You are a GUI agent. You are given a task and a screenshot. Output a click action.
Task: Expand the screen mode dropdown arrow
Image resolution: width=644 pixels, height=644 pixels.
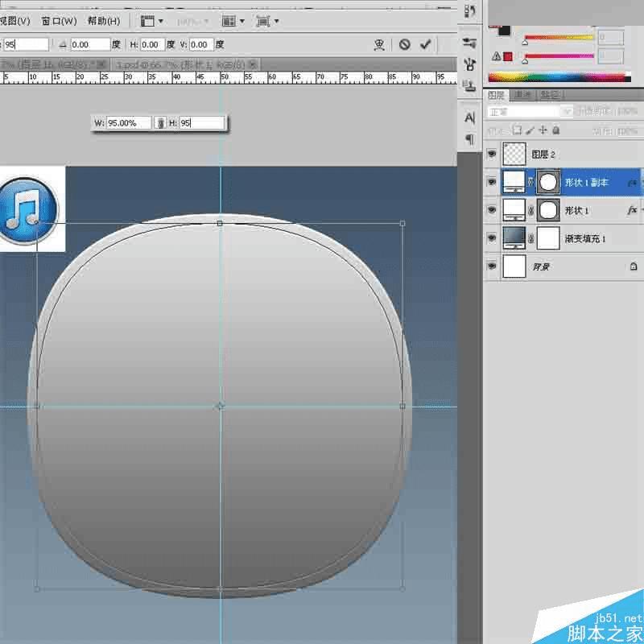click(x=277, y=21)
